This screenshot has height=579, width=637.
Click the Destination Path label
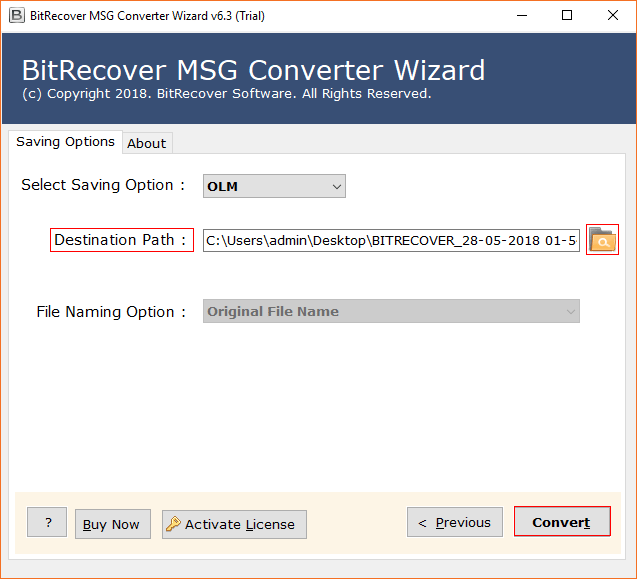(x=121, y=240)
